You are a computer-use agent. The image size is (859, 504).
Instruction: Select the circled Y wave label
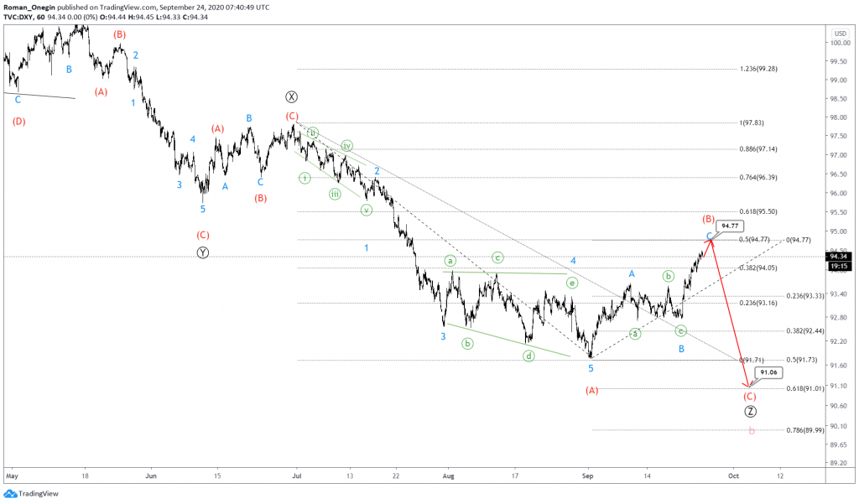(203, 252)
